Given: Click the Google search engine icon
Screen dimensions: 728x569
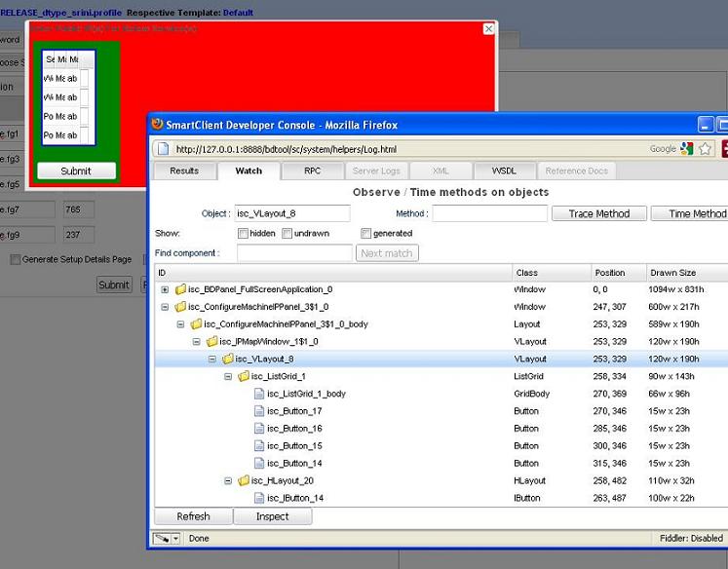Looking at the screenshot, I should [687, 149].
